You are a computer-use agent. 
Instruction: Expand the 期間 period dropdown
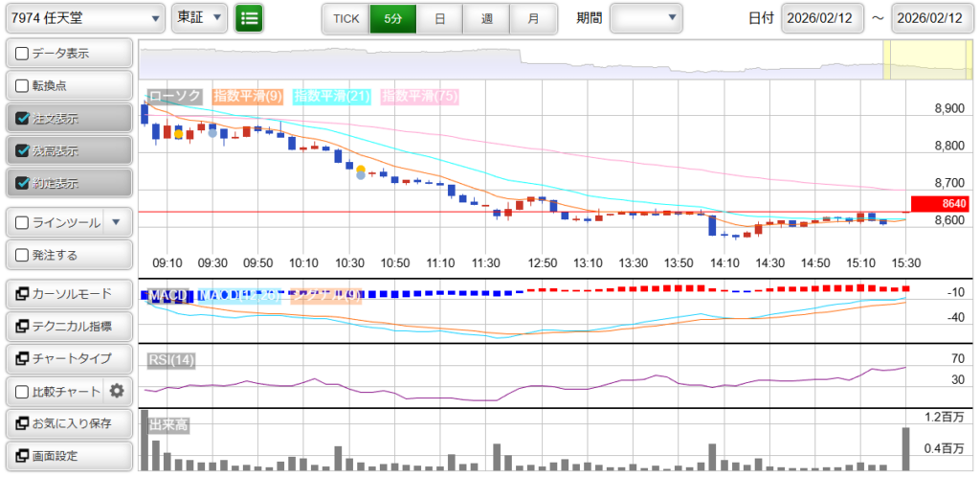(646, 17)
